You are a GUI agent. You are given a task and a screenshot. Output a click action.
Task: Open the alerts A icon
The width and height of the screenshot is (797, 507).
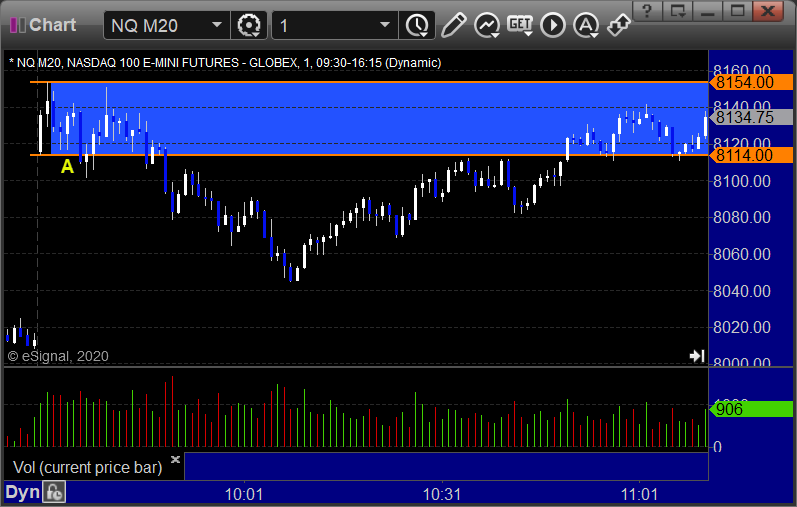[586, 25]
